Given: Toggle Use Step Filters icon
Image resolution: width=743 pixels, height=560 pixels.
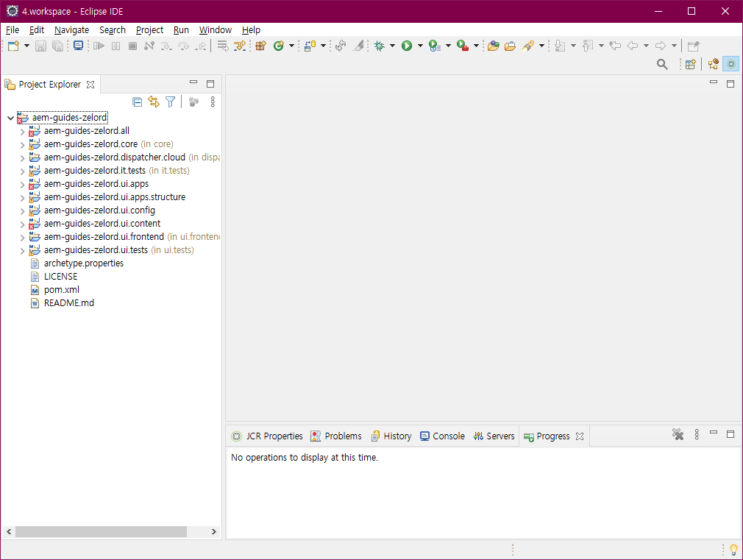Looking at the screenshot, I should [240, 46].
